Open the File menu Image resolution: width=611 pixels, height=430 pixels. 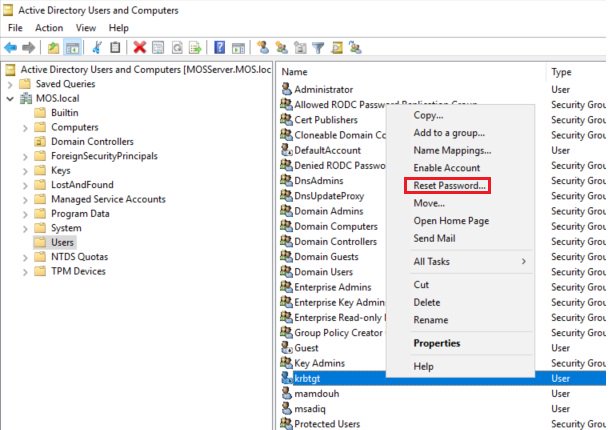pyautogui.click(x=15, y=28)
